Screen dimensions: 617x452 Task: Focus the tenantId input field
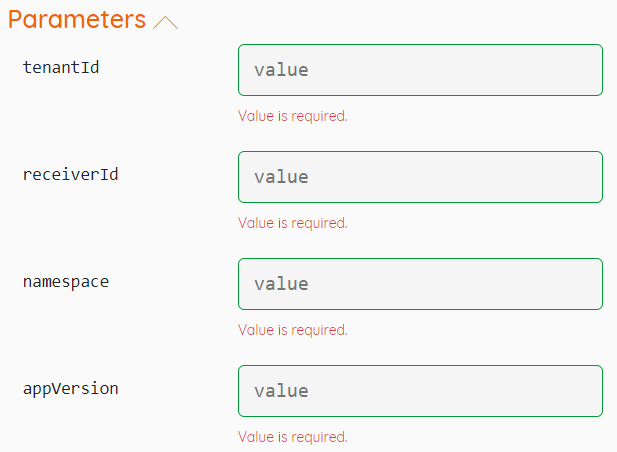pyautogui.click(x=420, y=70)
